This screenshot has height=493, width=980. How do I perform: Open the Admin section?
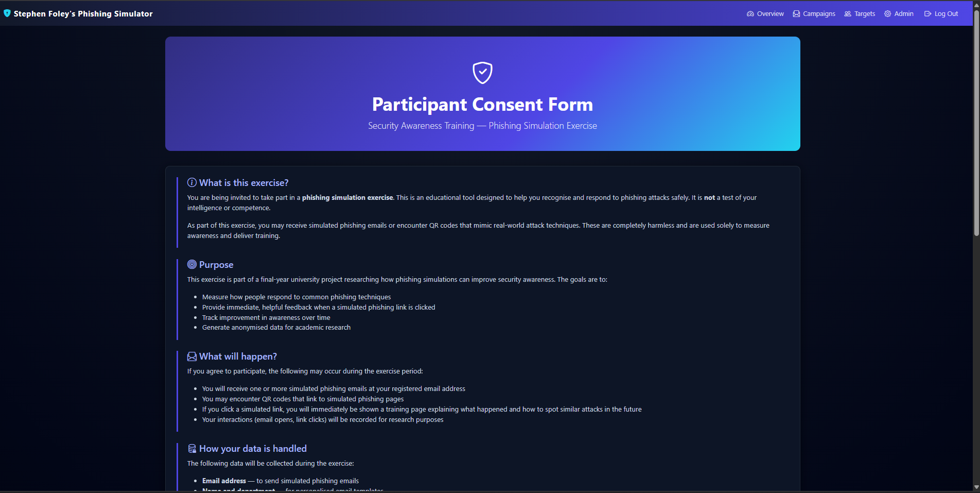(x=903, y=13)
